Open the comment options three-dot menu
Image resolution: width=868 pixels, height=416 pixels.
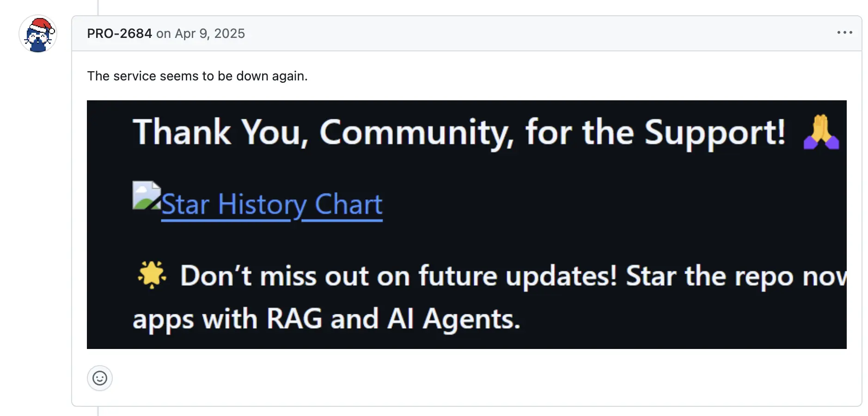(x=844, y=32)
